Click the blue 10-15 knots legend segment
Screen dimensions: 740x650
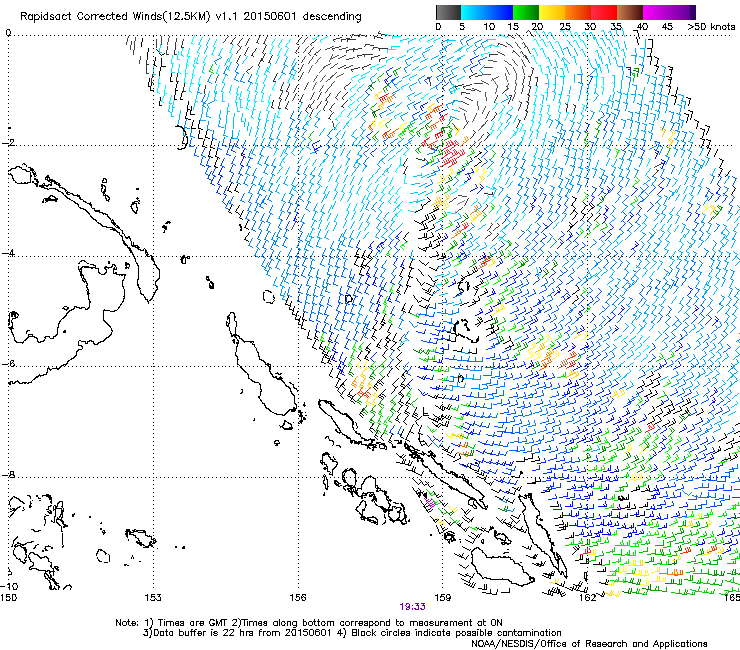[500, 12]
